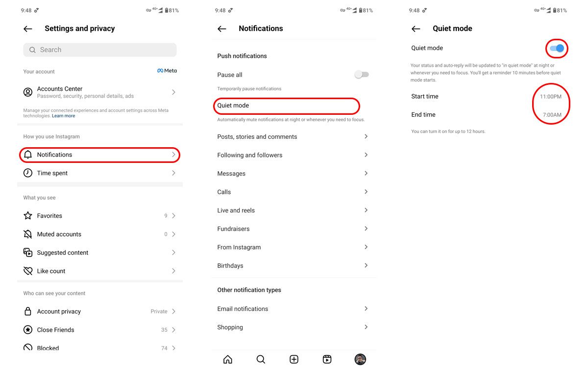Image resolution: width=588 pixels, height=368 pixels.
Task: Open Reels icon in bottom navigation
Action: [x=327, y=360]
